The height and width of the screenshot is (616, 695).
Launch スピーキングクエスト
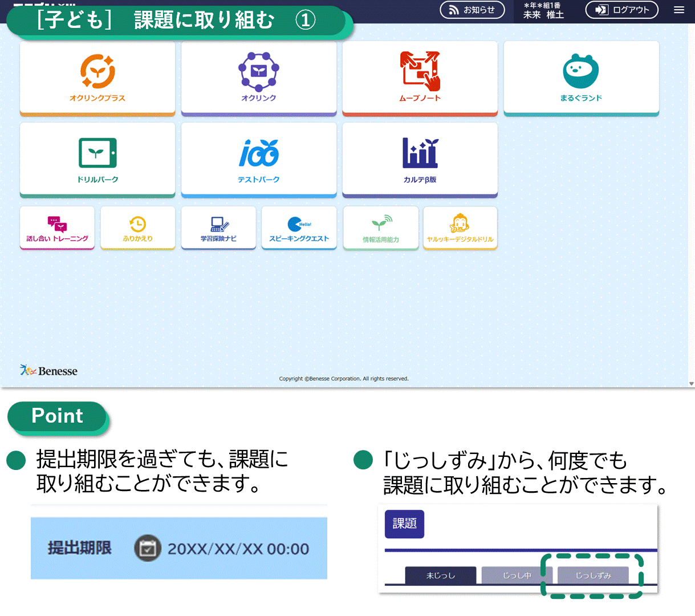(299, 228)
